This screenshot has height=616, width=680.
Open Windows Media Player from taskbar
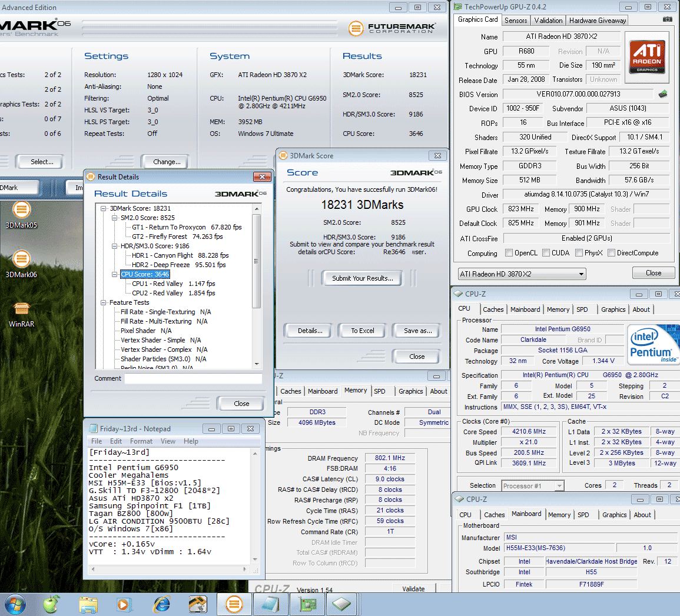coord(124,604)
